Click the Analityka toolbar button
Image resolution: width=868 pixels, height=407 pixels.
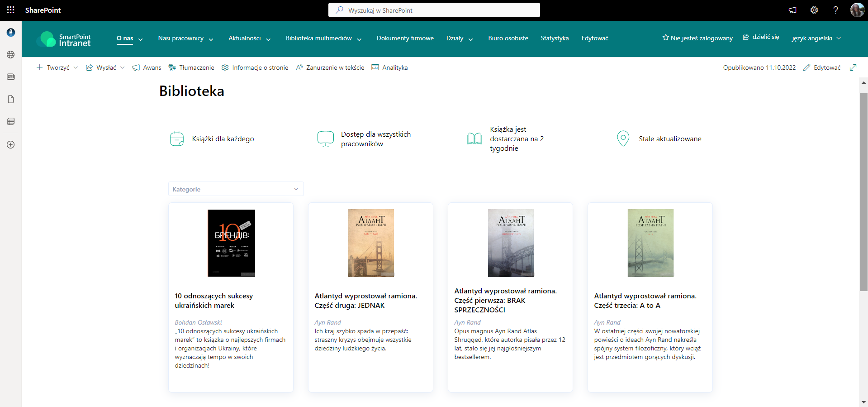[x=389, y=67]
